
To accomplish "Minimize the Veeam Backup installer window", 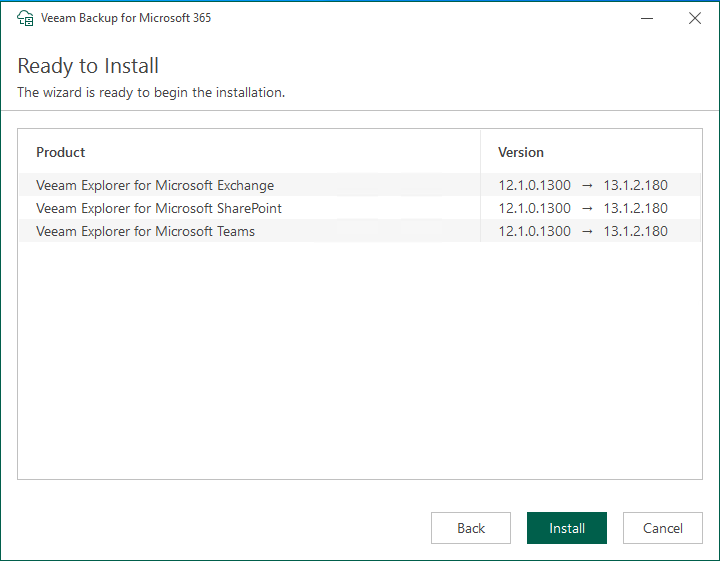I will 648,18.
